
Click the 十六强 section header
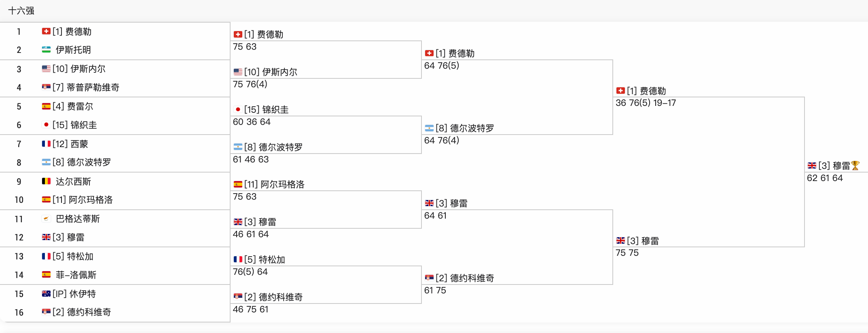click(x=21, y=11)
